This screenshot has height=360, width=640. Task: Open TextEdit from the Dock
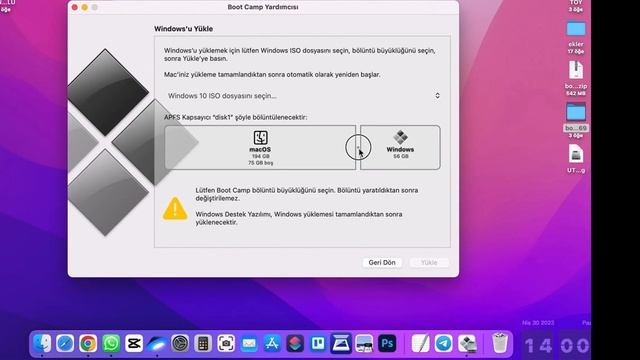click(x=420, y=343)
